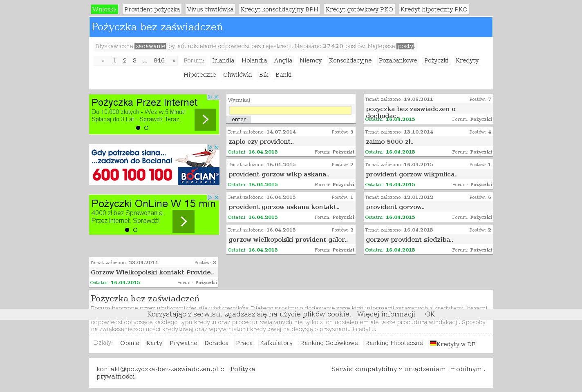Viewport: 582px width, 392px height.
Task: Accept cookies by clicking OK
Action: (430, 314)
